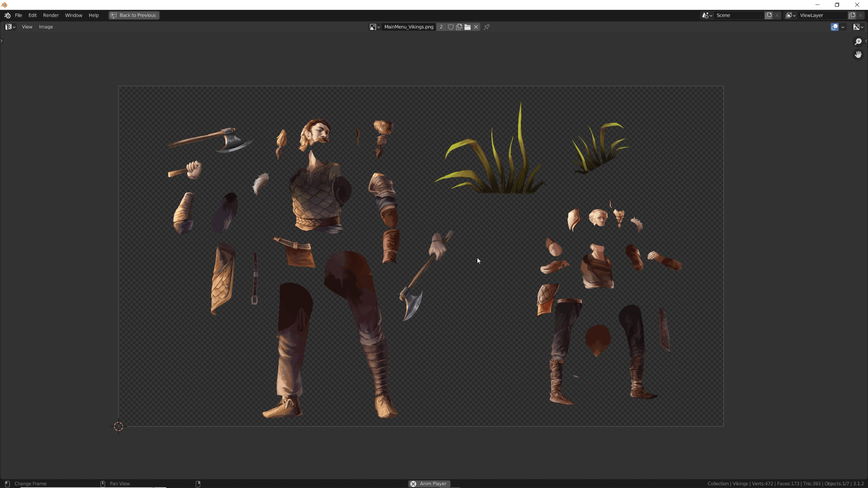Image resolution: width=868 pixels, height=488 pixels.
Task: Open the browse image dropdown
Action: [x=374, y=27]
